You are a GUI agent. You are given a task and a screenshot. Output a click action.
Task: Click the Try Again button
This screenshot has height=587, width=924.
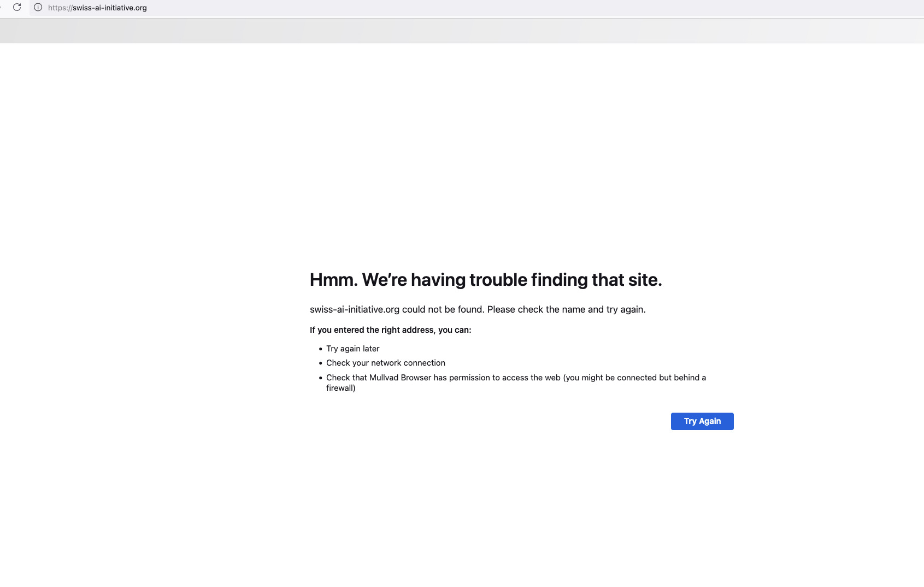click(702, 421)
